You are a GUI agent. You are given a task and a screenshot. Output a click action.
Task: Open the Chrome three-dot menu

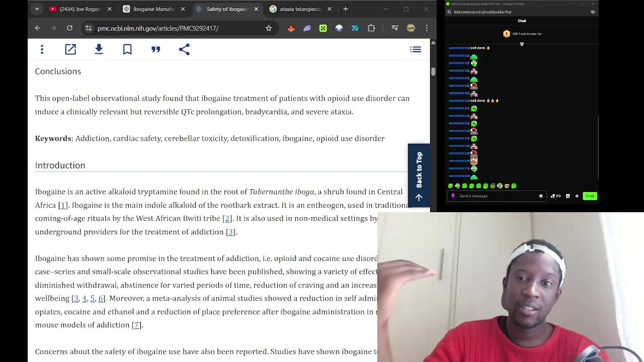click(427, 28)
